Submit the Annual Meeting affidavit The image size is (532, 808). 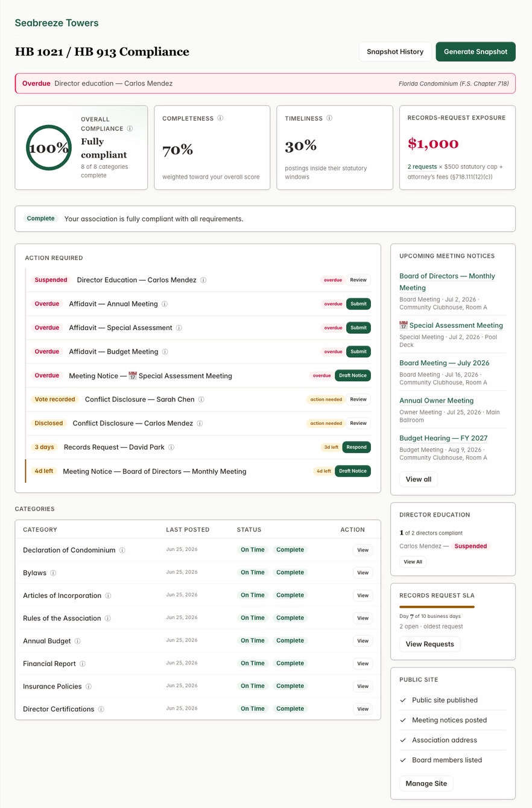tap(358, 304)
